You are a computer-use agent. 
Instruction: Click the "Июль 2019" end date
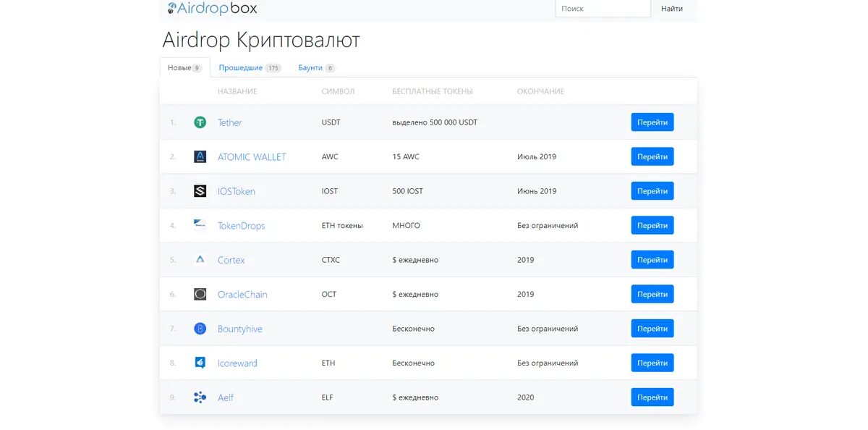[537, 156]
